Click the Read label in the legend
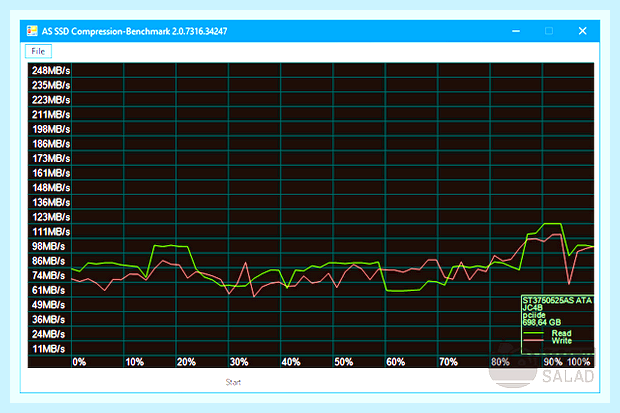This screenshot has height=413, width=620. 561,333
